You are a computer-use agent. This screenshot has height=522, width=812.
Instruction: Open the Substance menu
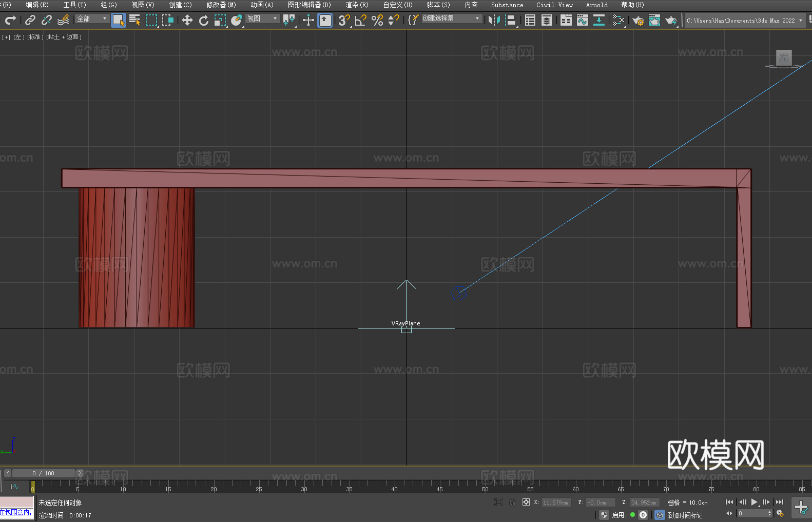point(507,5)
